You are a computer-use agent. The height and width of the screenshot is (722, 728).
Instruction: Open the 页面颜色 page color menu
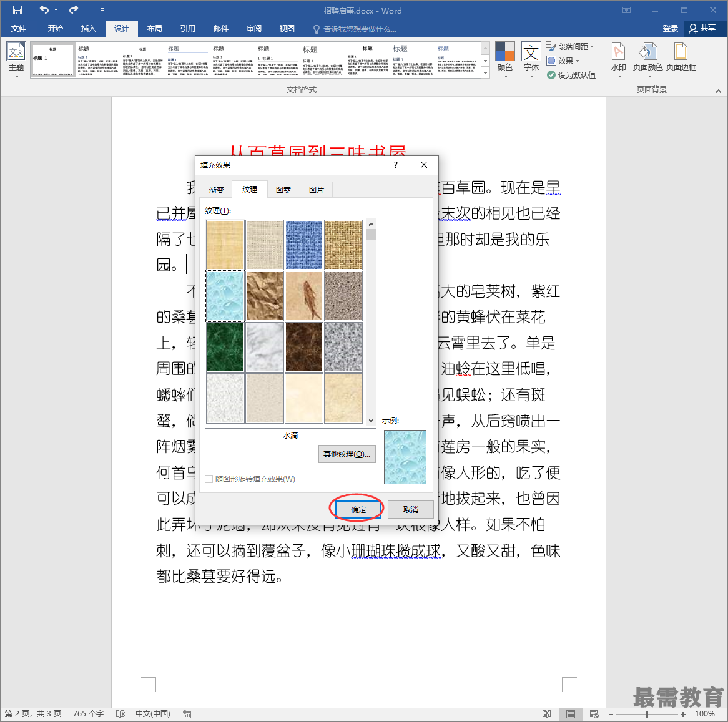coord(647,60)
